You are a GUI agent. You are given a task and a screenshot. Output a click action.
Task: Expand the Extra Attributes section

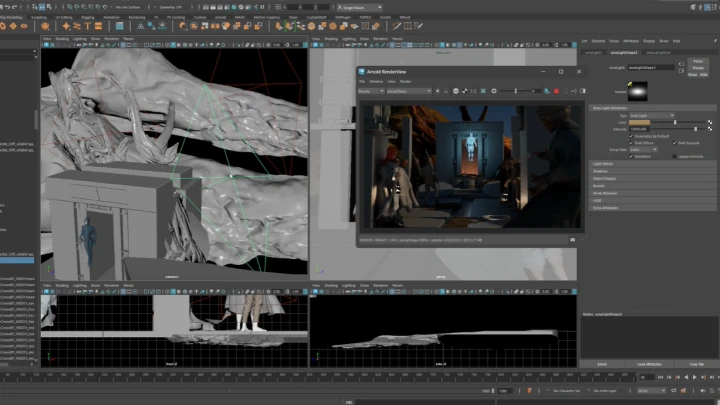[652, 208]
